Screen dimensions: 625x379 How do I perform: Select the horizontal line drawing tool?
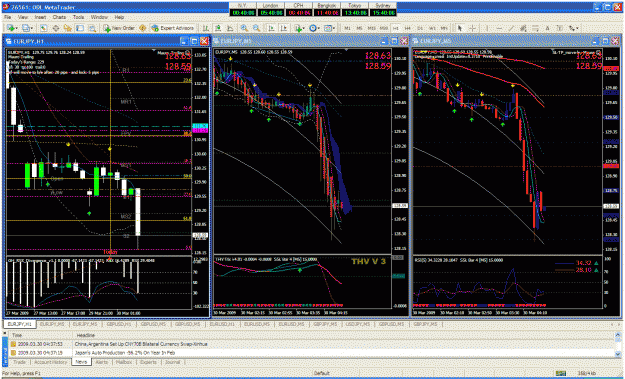point(499,28)
